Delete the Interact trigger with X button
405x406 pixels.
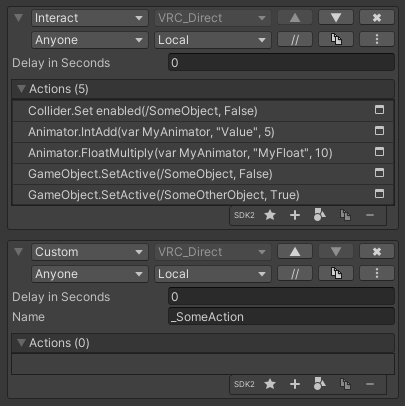[377, 18]
